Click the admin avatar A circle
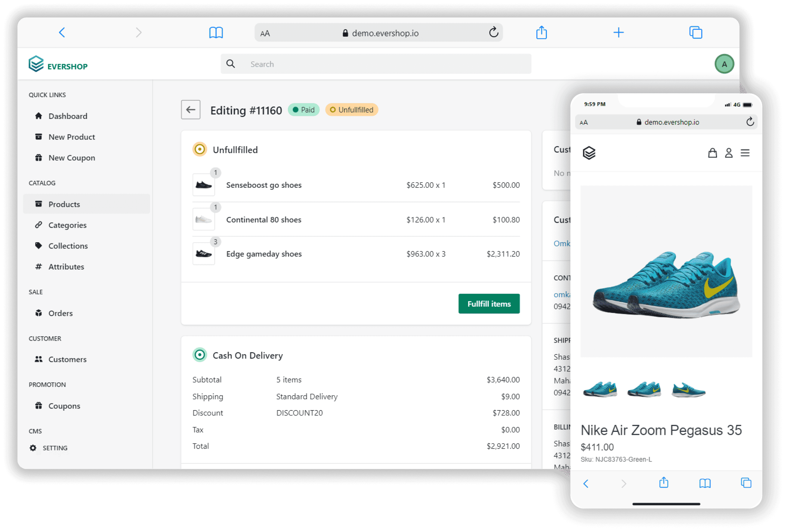787x532 pixels. pos(724,64)
